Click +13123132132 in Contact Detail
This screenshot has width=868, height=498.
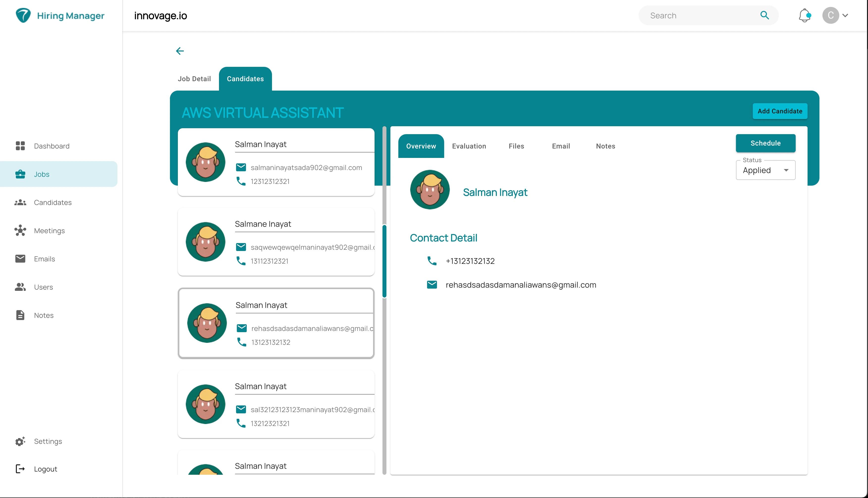tap(470, 261)
